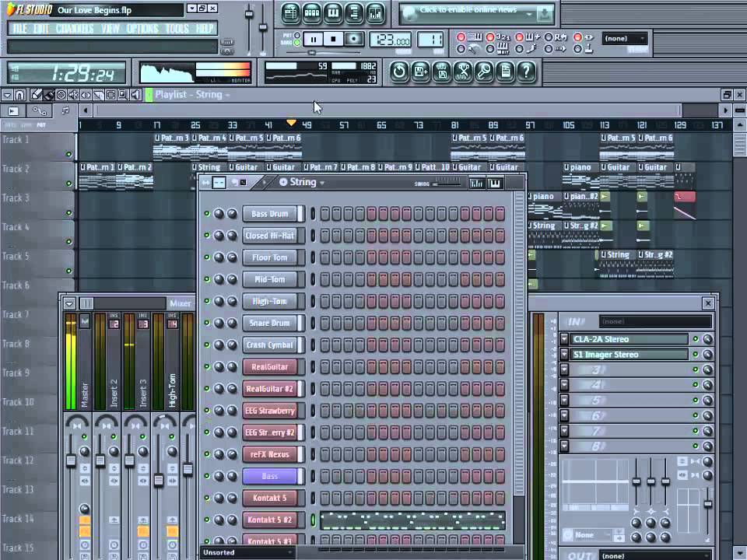Mute the Bass Drum channel LED

(207, 213)
